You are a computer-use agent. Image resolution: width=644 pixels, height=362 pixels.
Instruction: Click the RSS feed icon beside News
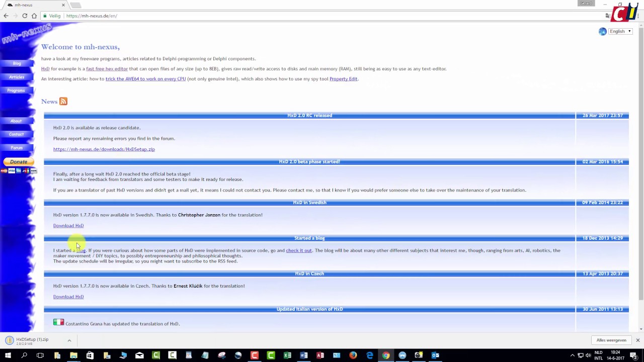pos(63,102)
